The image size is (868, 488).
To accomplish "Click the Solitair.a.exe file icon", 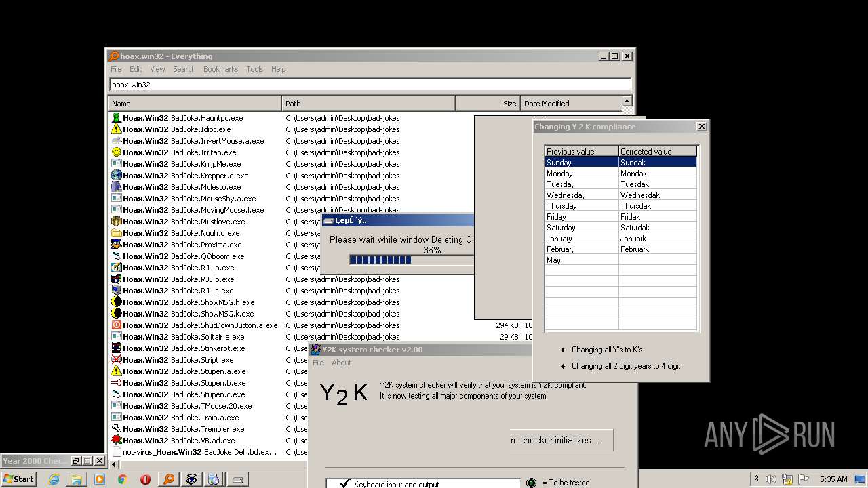I will tap(117, 337).
